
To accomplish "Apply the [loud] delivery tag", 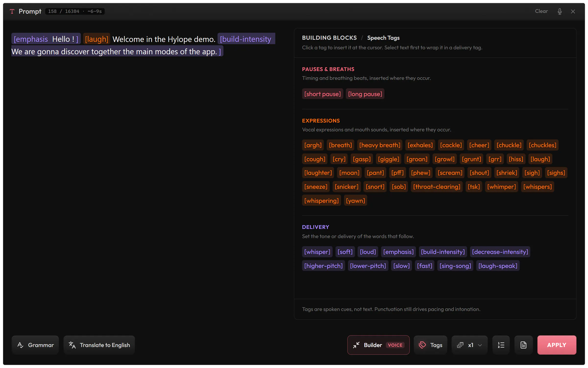I will [368, 252].
